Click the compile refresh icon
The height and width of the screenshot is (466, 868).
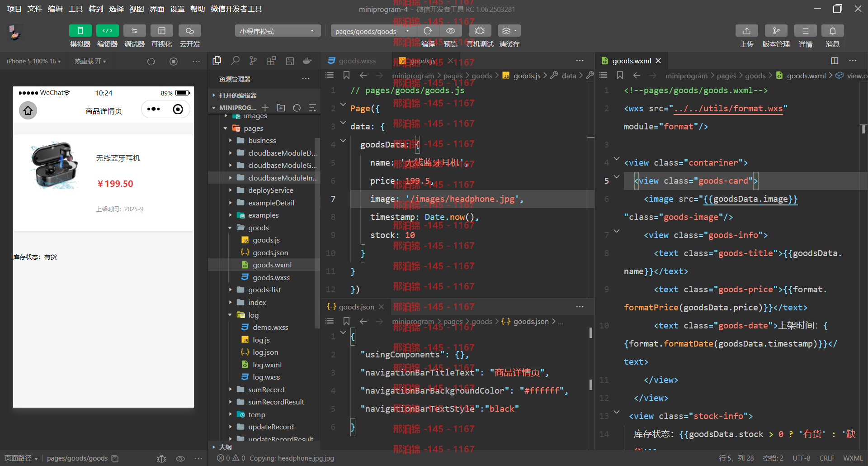coord(428,31)
